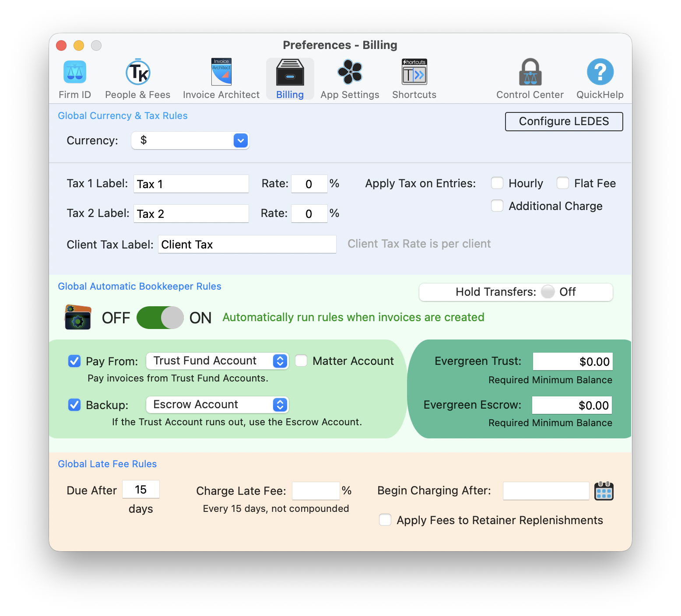Open the Currency dropdown
Viewport: 681px width, 616px height.
pos(240,140)
